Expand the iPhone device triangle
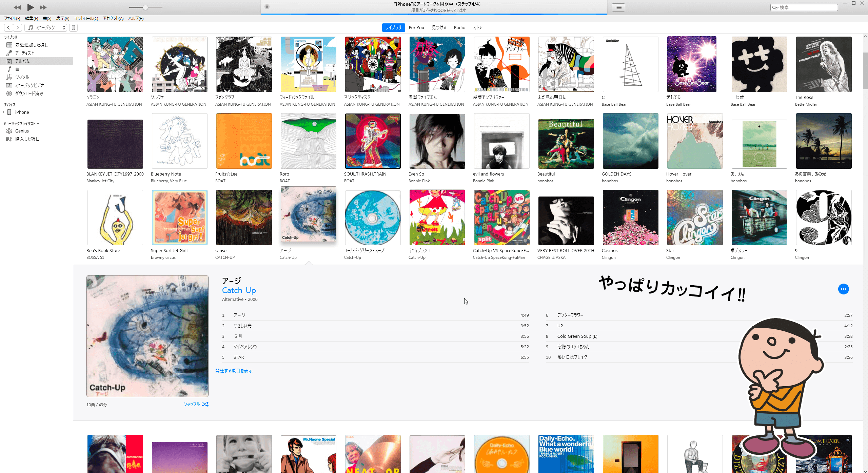The height and width of the screenshot is (473, 868). pos(3,112)
